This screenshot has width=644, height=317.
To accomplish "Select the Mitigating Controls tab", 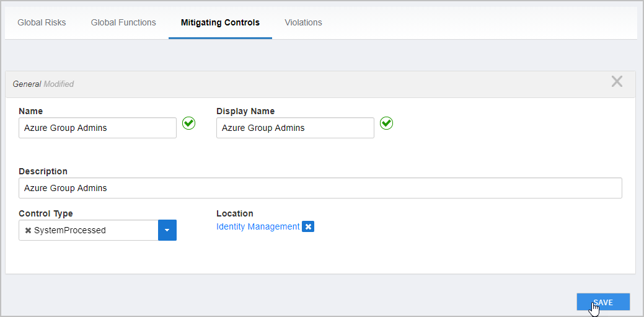I will point(220,22).
